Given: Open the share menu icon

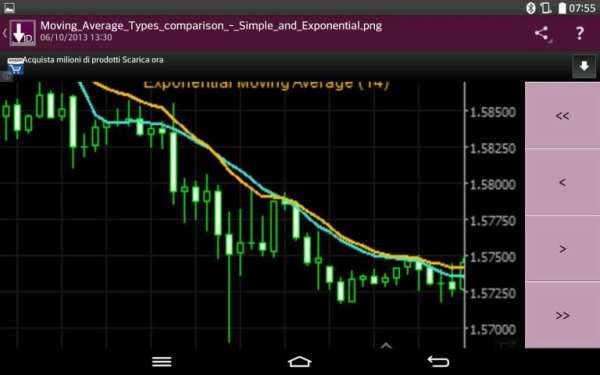Looking at the screenshot, I should coord(543,34).
